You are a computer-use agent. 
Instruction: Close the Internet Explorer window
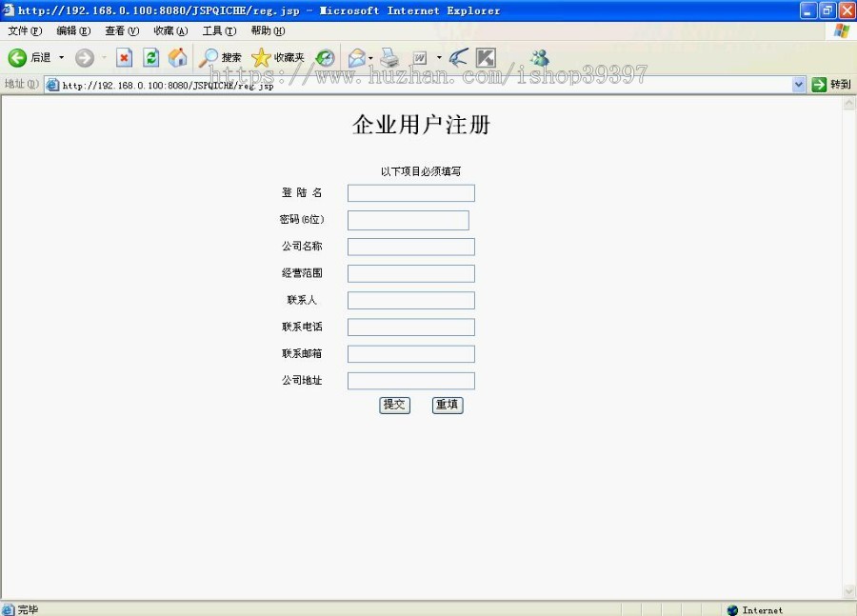pyautogui.click(x=847, y=10)
